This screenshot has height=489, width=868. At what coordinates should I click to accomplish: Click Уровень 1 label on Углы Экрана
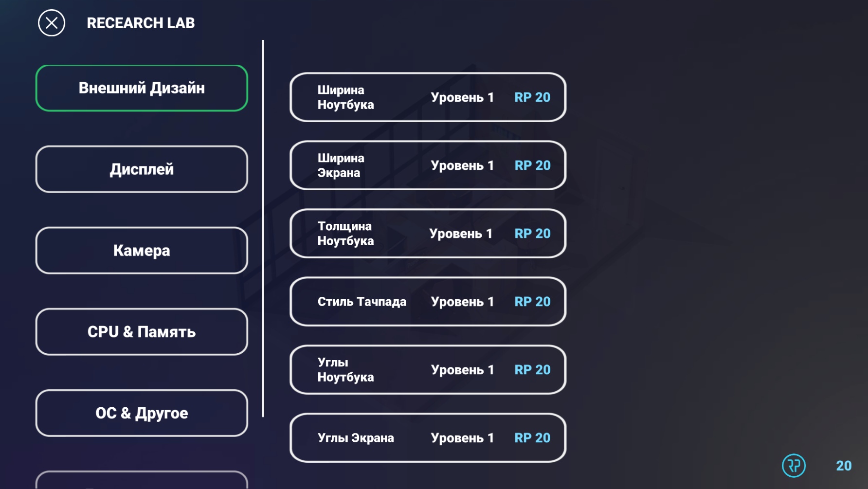tap(462, 438)
